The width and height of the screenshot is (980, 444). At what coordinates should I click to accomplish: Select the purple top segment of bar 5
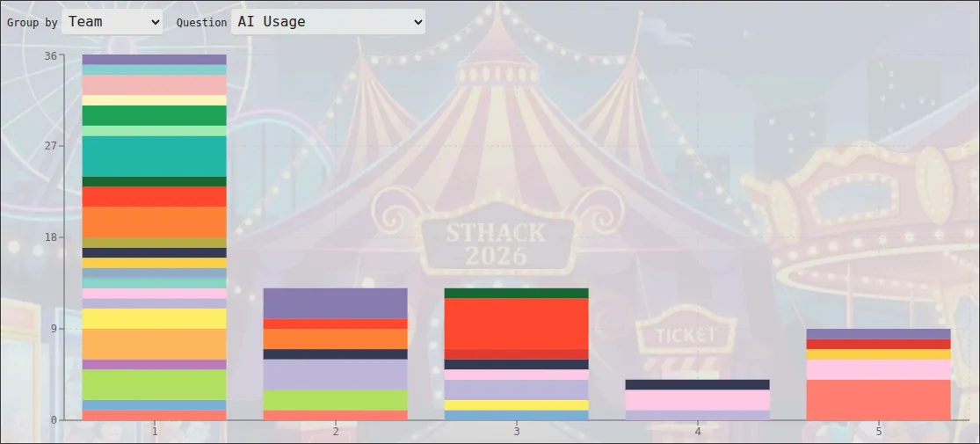879,334
